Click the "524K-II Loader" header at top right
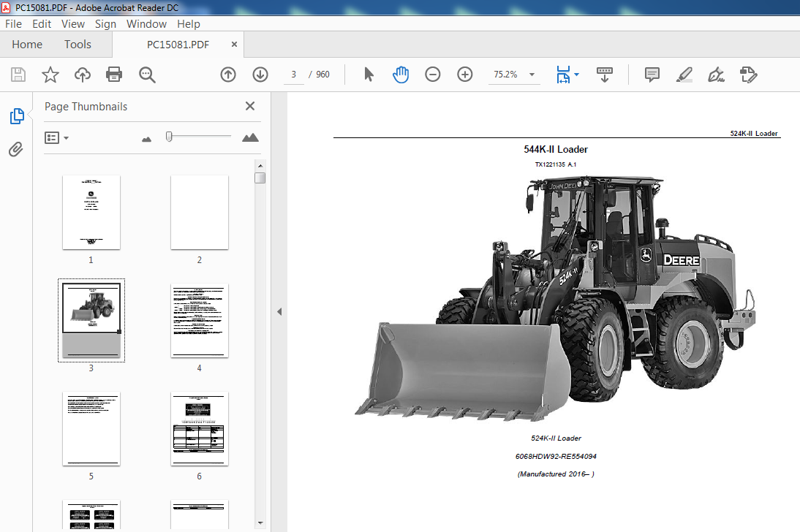This screenshot has height=532, width=800. click(754, 133)
